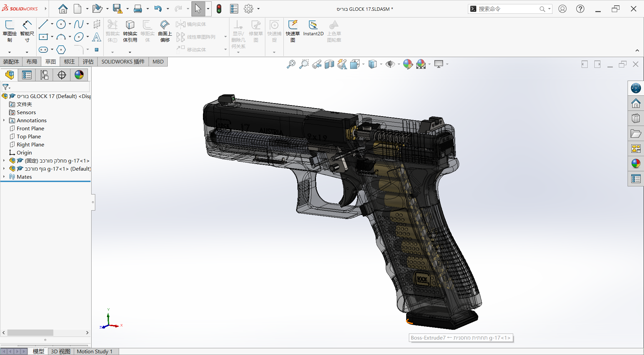Viewport: 644px width, 355px height.
Task: Switch to the 标注 tab
Action: click(x=69, y=61)
